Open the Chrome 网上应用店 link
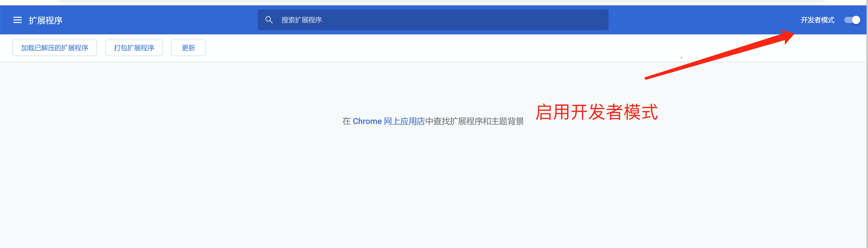The width and height of the screenshot is (868, 248). click(x=389, y=121)
